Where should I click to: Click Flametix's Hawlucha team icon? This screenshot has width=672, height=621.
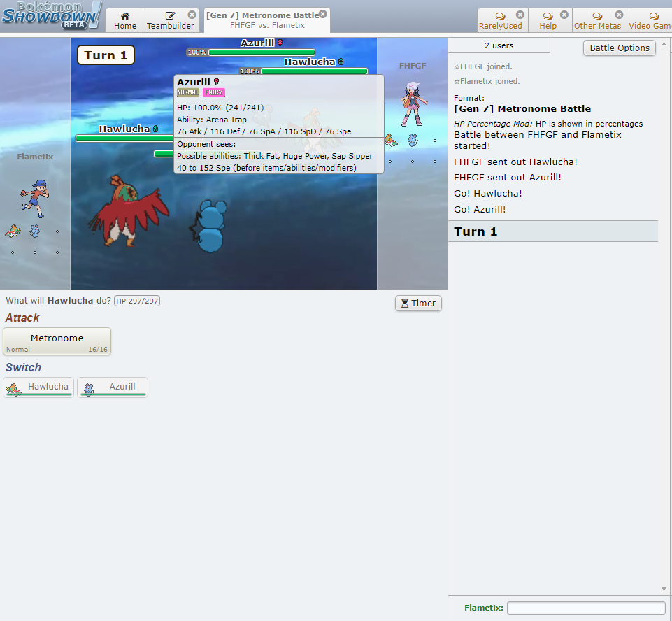[13, 231]
